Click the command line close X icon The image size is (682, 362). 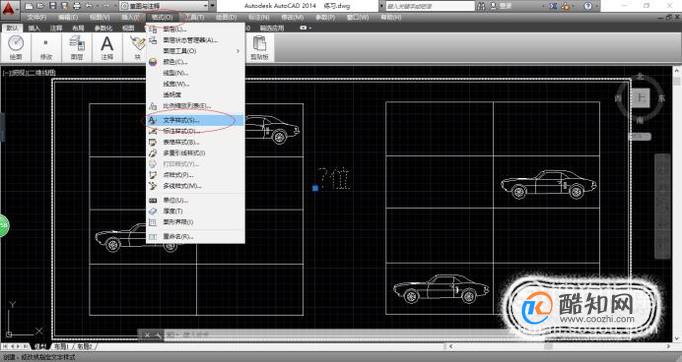[x=147, y=335]
